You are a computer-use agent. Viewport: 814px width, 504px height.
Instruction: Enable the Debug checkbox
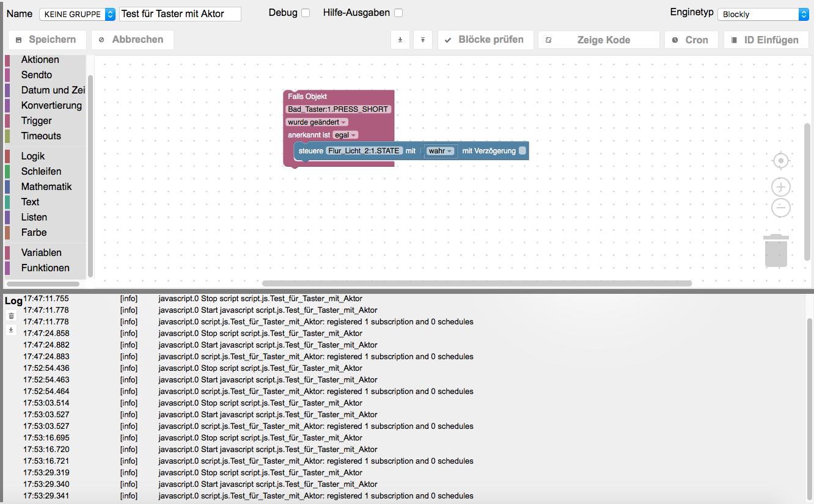(x=306, y=13)
